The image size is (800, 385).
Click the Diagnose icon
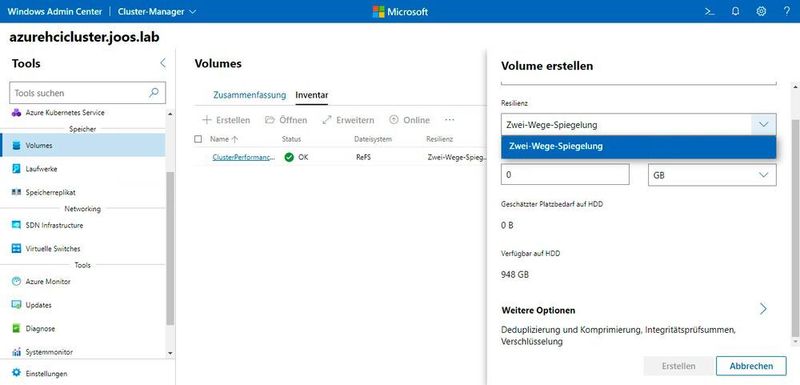tap(16, 328)
